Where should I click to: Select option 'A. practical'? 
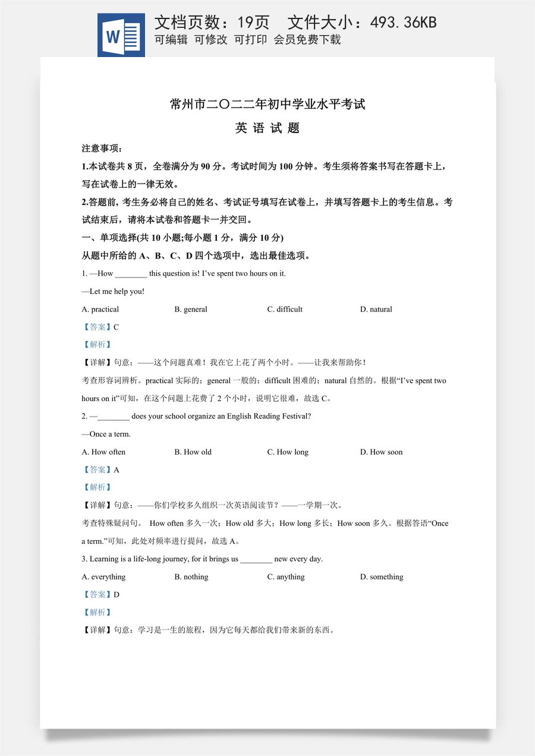click(x=100, y=309)
